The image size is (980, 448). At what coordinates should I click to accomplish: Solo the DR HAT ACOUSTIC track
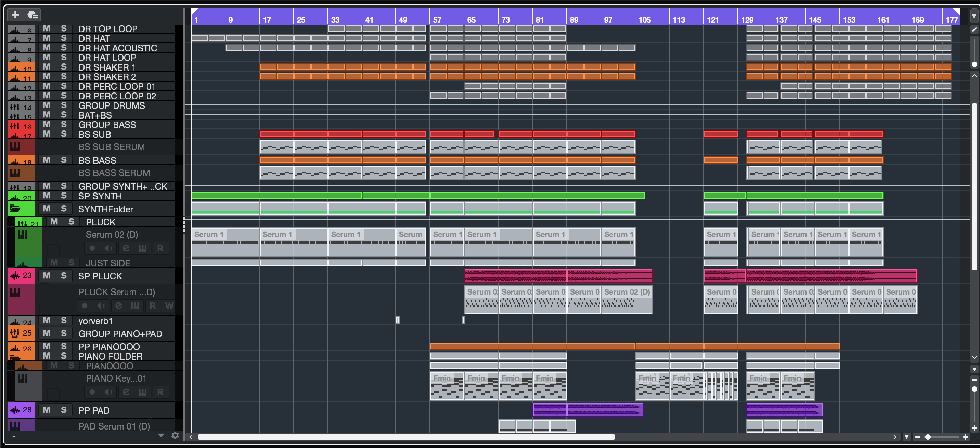[64, 48]
